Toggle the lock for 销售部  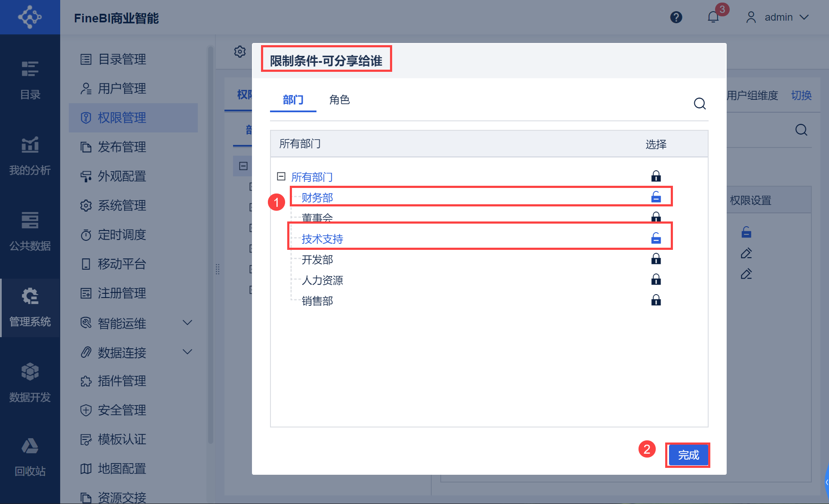pyautogui.click(x=656, y=300)
